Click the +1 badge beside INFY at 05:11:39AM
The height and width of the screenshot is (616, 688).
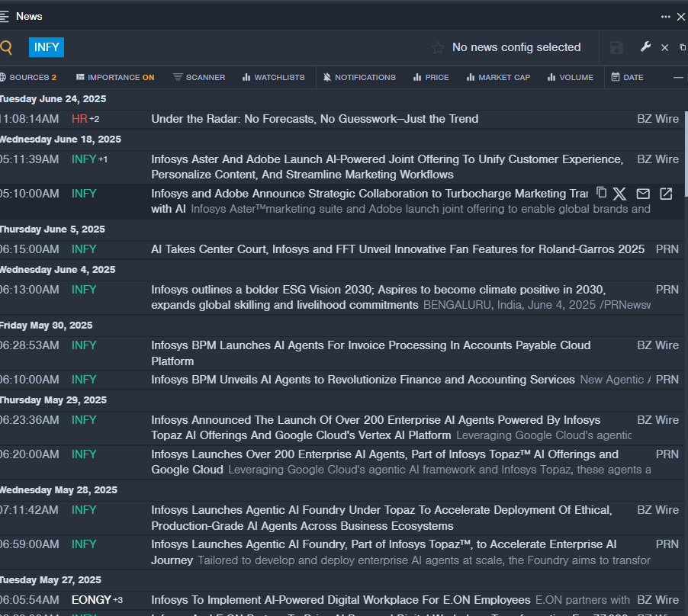(x=103, y=159)
